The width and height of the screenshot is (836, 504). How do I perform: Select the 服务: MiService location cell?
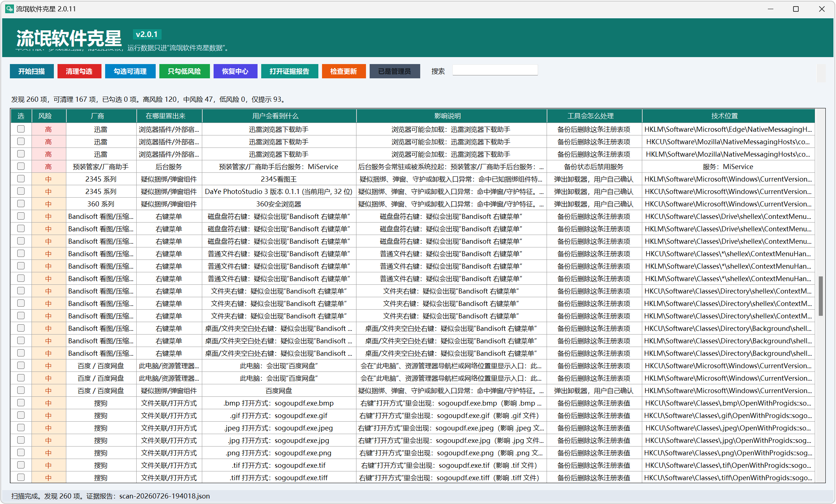pyautogui.click(x=728, y=167)
